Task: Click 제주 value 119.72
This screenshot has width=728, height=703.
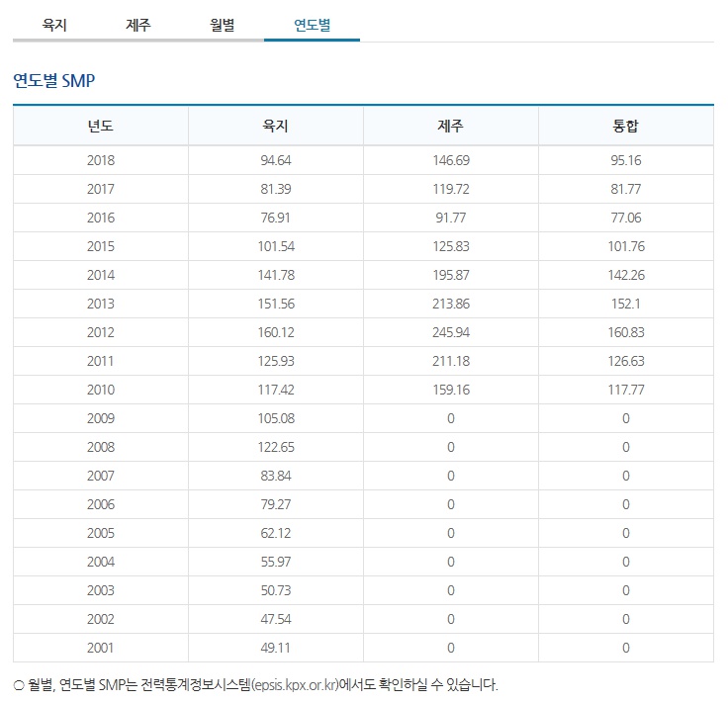Action: (x=451, y=189)
